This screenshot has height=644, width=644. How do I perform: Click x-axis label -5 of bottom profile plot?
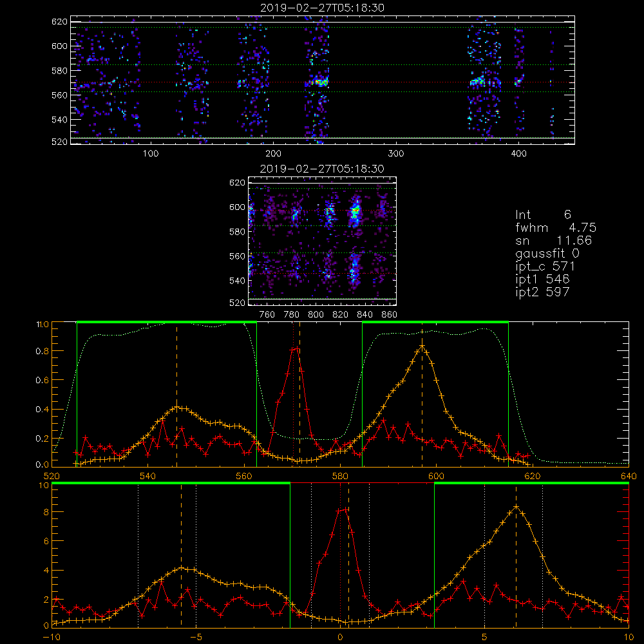tap(196, 637)
